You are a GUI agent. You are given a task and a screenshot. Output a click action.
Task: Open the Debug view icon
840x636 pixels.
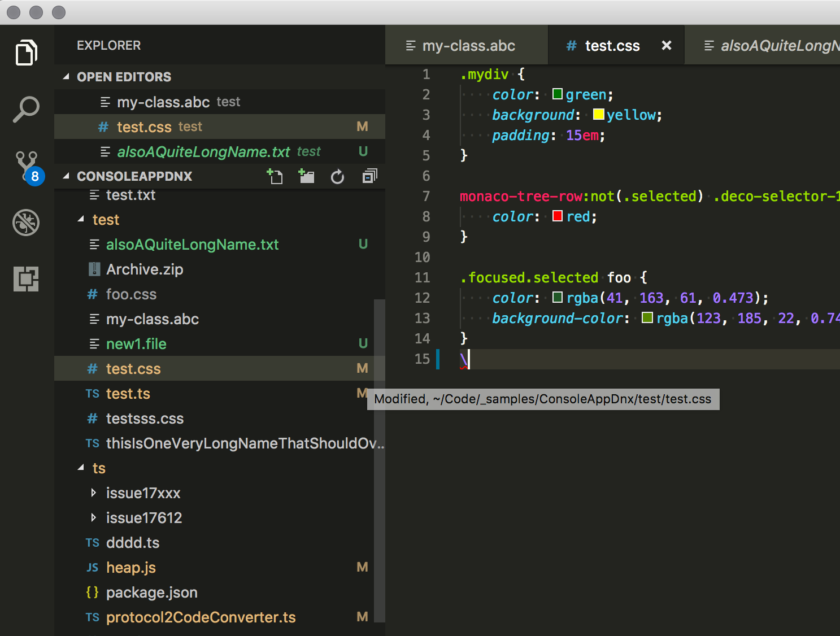click(x=25, y=223)
